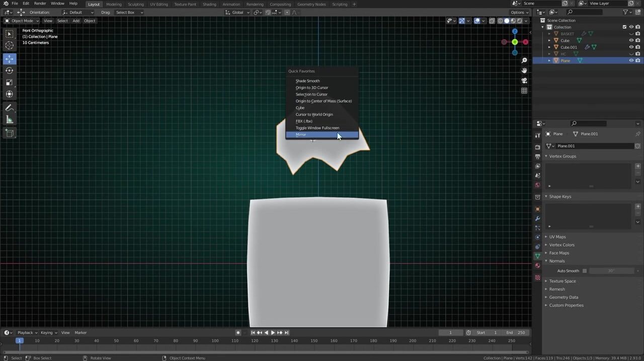Open the Modifier properties wrench tab
The image size is (644, 361).
click(537, 219)
